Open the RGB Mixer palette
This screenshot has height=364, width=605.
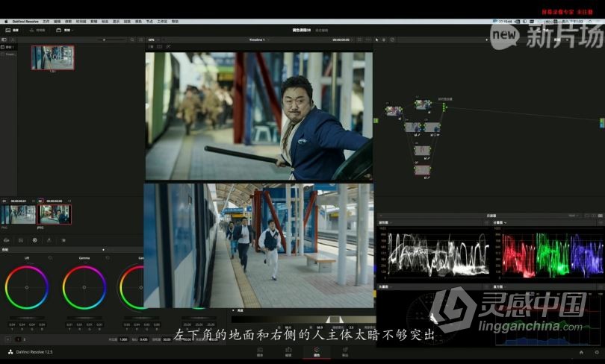(x=49, y=240)
